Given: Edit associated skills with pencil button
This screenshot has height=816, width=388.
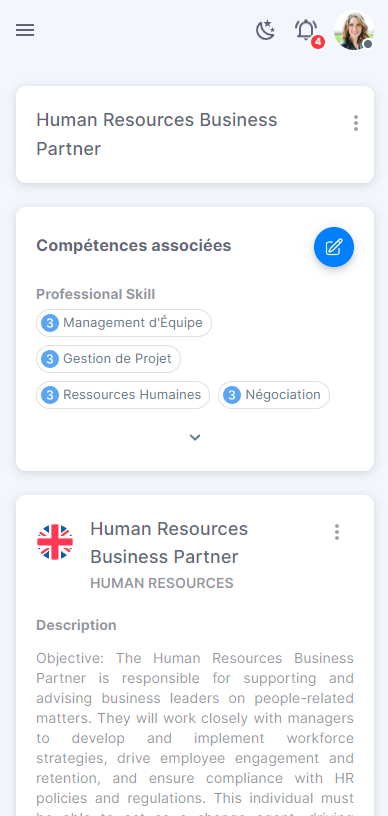Looking at the screenshot, I should click(334, 247).
